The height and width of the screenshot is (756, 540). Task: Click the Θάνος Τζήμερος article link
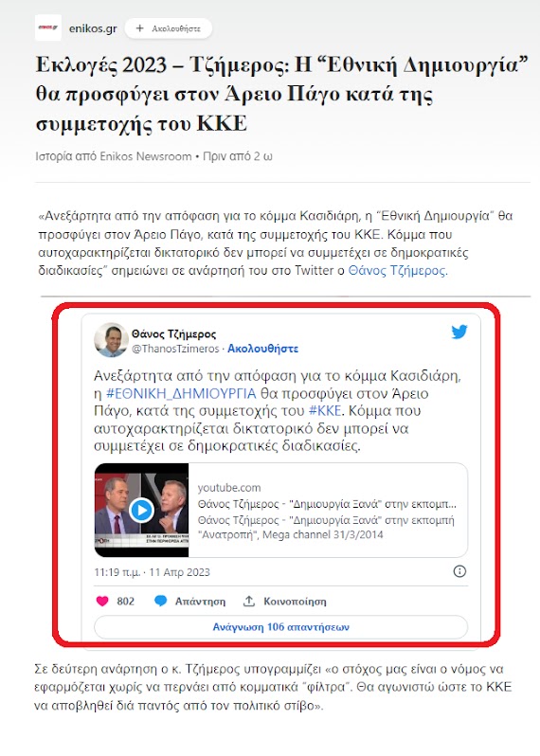pos(398,271)
